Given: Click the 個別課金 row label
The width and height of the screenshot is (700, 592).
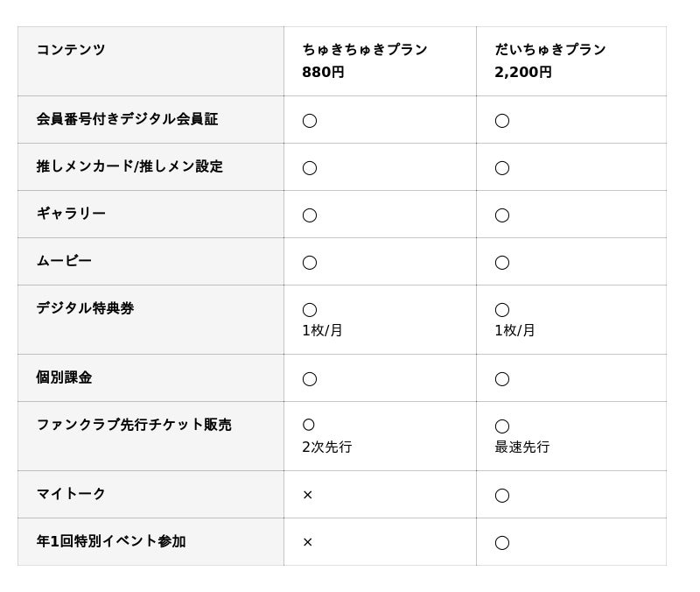Looking at the screenshot, I should click(x=64, y=377).
